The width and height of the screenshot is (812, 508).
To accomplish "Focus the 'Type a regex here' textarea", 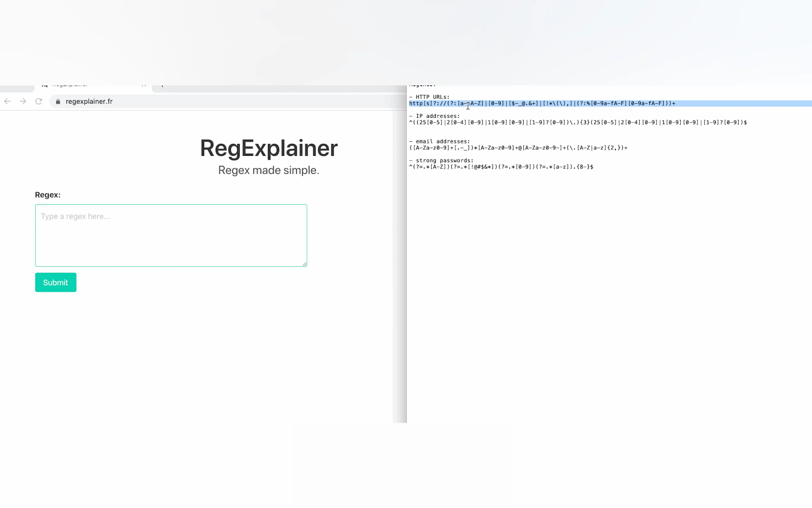I will click(171, 235).
